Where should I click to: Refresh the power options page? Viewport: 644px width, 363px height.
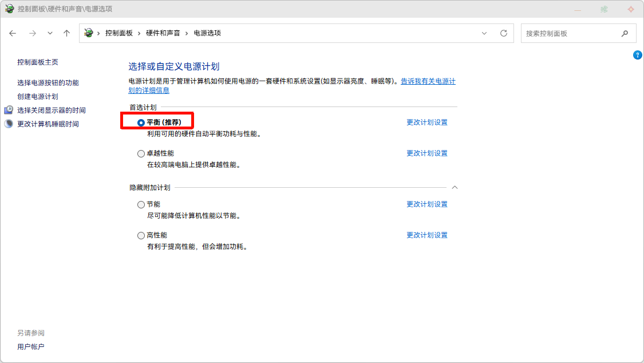(504, 33)
